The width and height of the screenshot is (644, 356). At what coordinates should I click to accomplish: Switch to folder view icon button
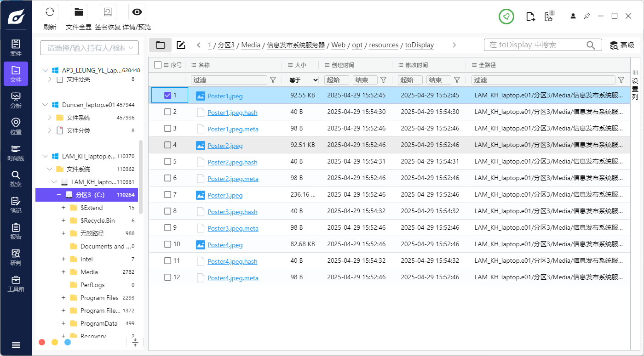(161, 45)
